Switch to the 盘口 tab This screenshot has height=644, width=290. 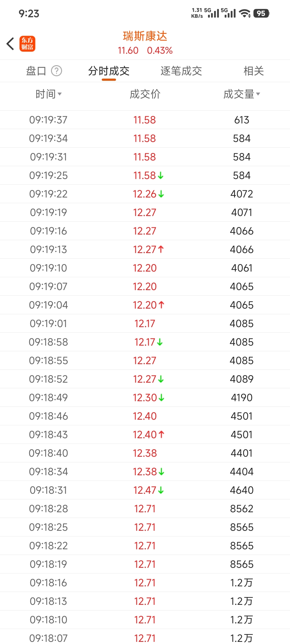point(36,71)
